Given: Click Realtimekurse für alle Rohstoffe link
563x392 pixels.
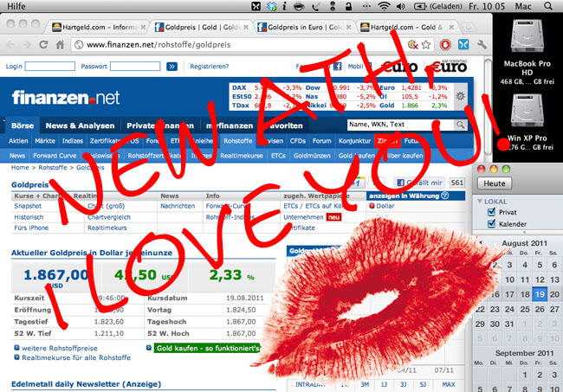Looking at the screenshot, I should [76, 357].
